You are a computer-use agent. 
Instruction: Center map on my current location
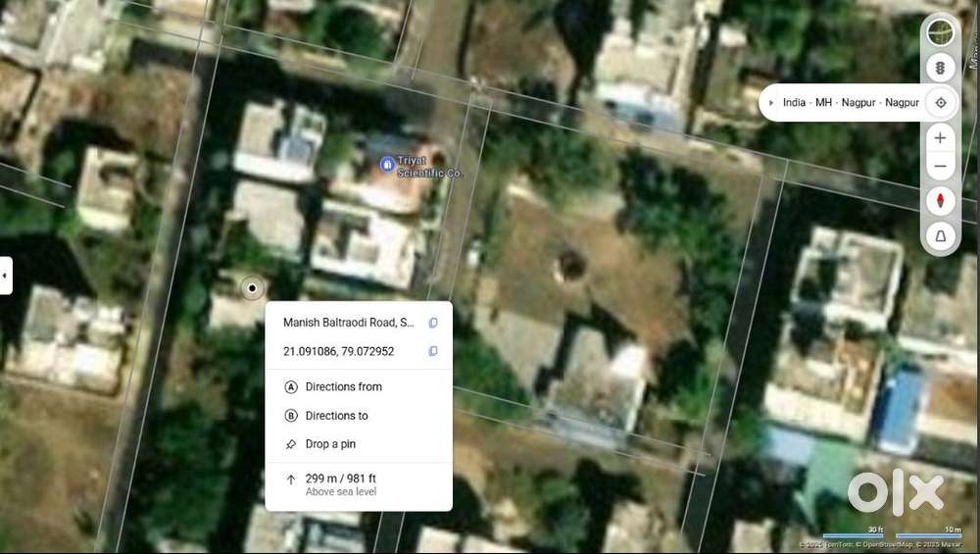coord(941,102)
